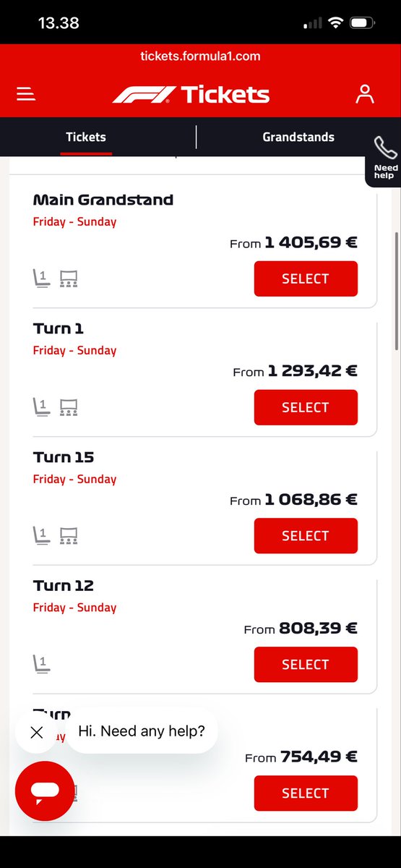Viewport: 401px width, 868px height.
Task: Tap the covered stand icon under Turn 1
Action: [69, 407]
